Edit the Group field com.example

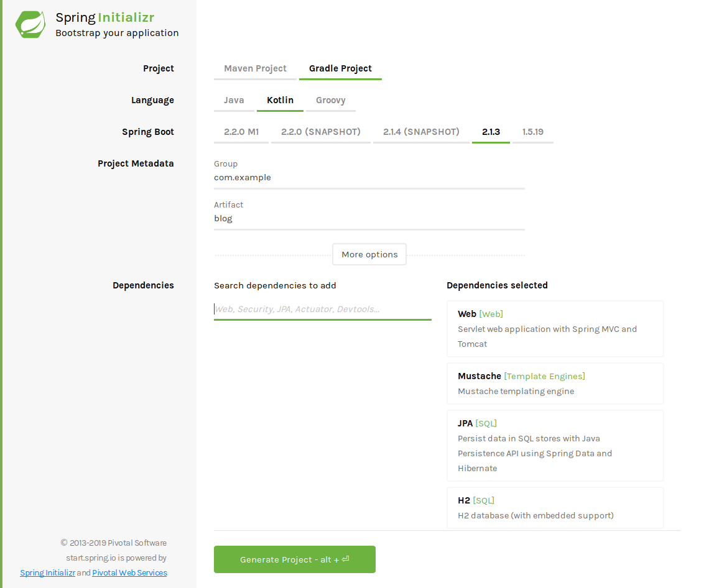click(369, 178)
